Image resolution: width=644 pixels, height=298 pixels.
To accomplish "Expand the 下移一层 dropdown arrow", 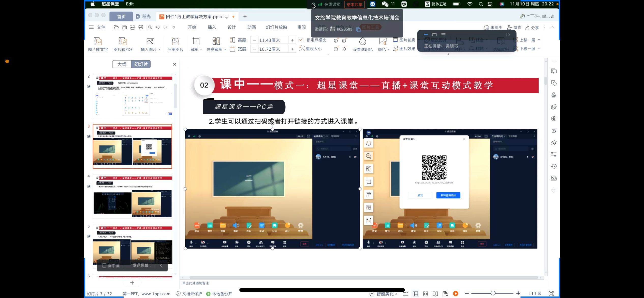I will 539,49.
